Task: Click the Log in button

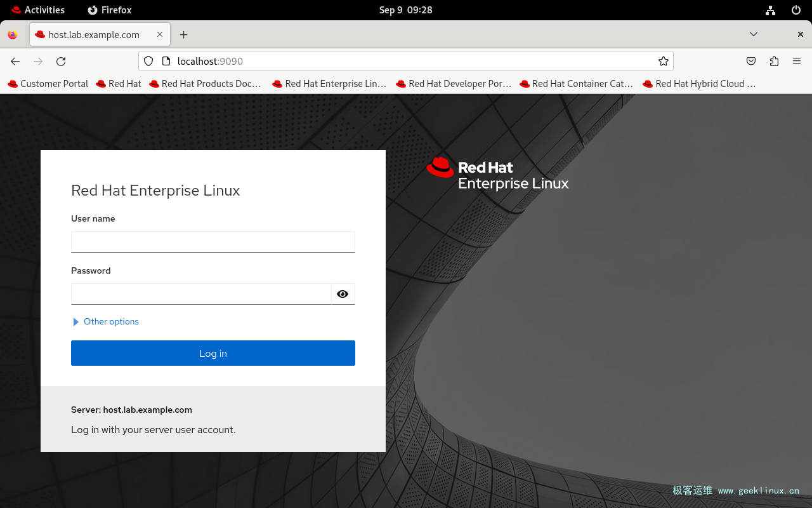Action: 213,353
